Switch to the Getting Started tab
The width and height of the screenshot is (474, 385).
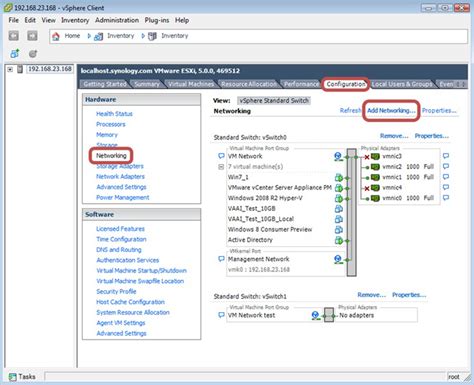click(x=105, y=84)
